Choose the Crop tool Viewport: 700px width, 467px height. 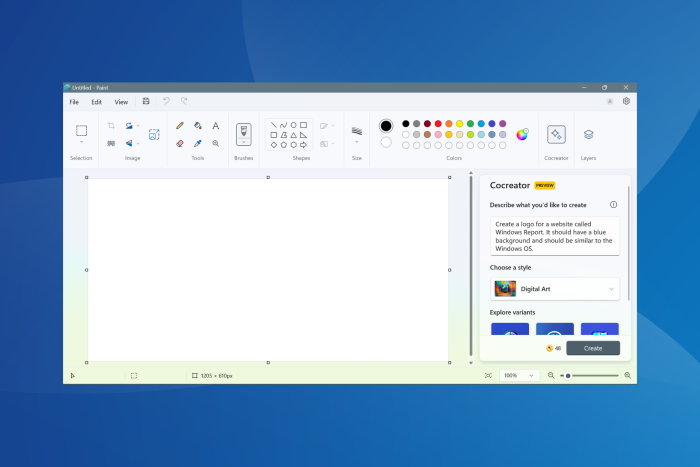[111, 126]
